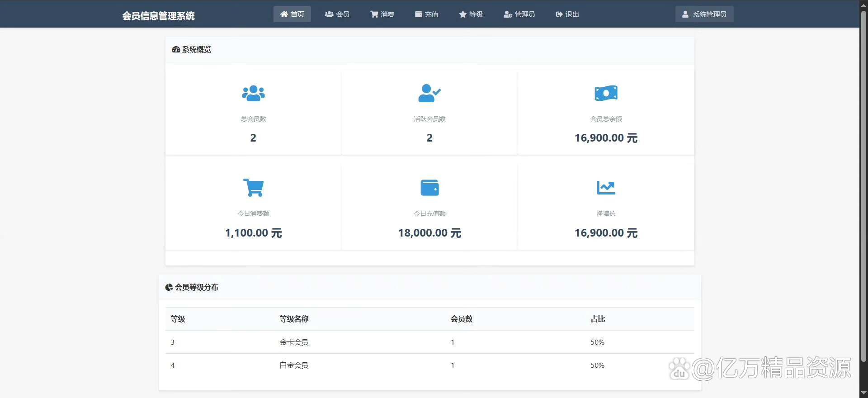Click the 会员数 column header

pos(462,319)
